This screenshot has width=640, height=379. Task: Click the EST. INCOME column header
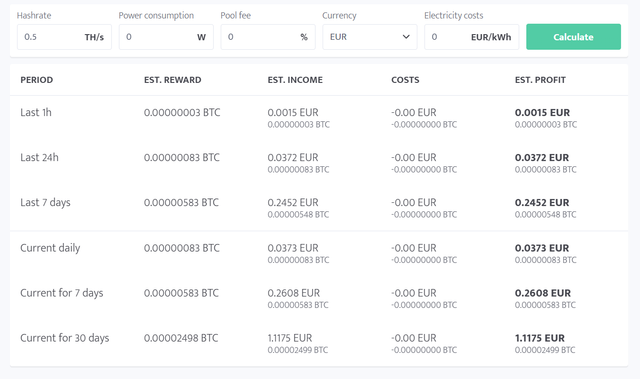click(295, 80)
